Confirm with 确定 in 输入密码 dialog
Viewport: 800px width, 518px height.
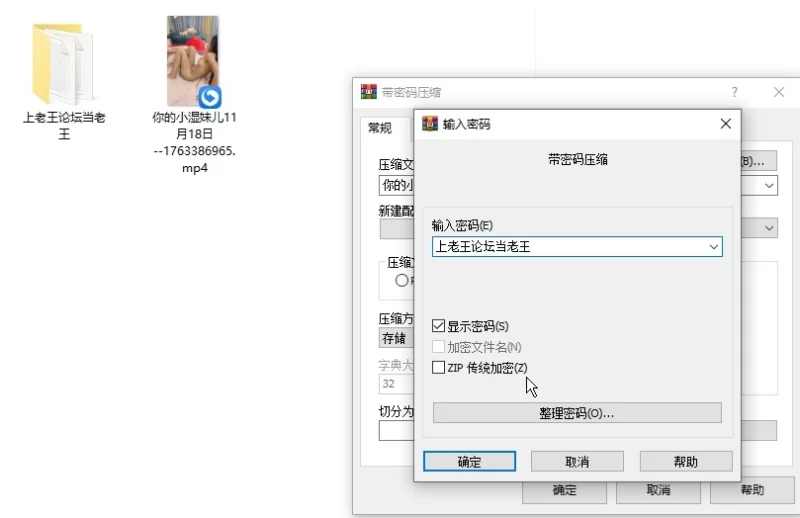coord(469,461)
